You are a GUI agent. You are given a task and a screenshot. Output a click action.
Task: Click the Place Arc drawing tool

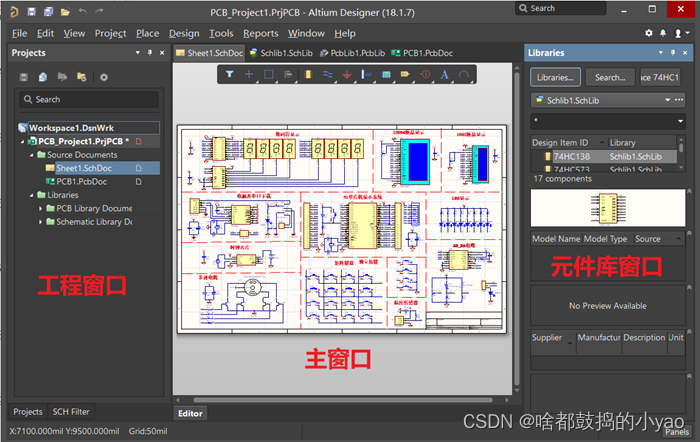463,75
